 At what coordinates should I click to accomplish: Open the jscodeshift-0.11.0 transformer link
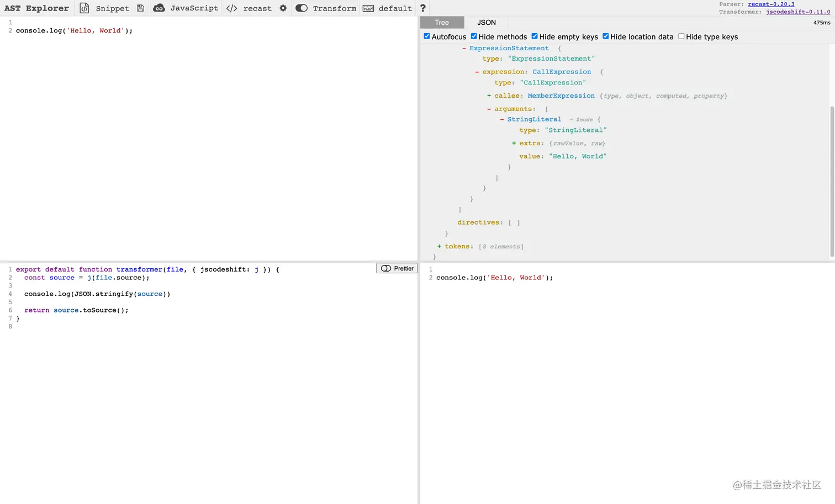(798, 12)
